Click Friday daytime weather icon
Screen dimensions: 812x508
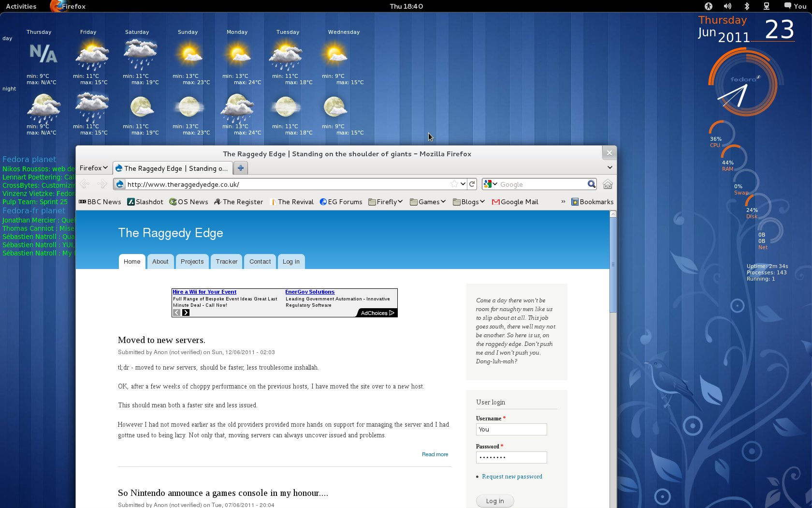[92, 55]
